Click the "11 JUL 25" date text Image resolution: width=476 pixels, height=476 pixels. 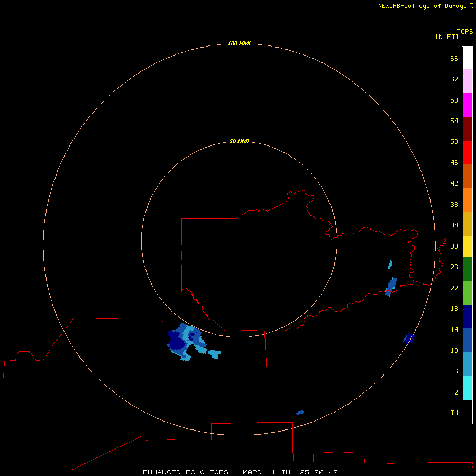click(x=289, y=472)
